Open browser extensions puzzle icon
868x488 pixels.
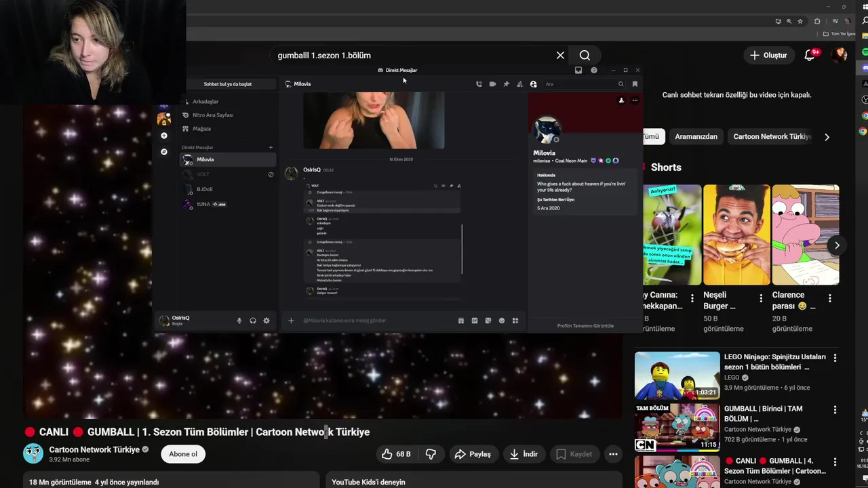[x=817, y=21]
